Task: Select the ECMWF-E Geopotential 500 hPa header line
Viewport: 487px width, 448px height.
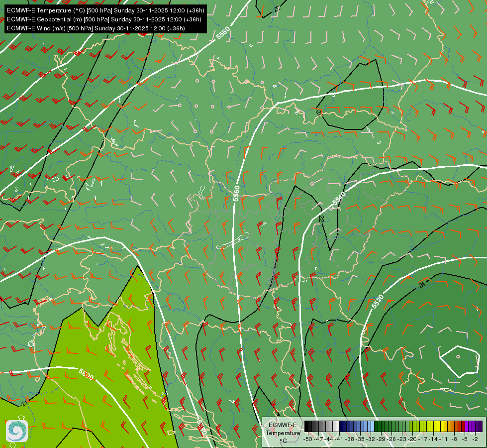Action: pyautogui.click(x=104, y=19)
